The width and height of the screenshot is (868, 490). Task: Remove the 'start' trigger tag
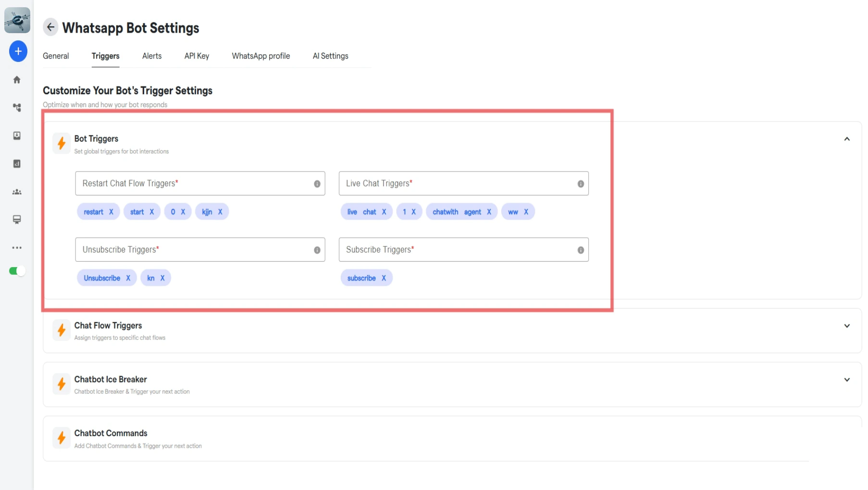point(151,212)
